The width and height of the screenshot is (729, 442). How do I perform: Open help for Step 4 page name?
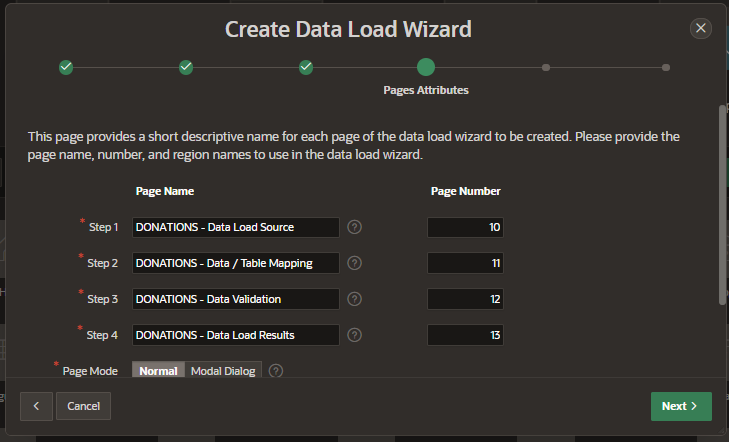[354, 335]
